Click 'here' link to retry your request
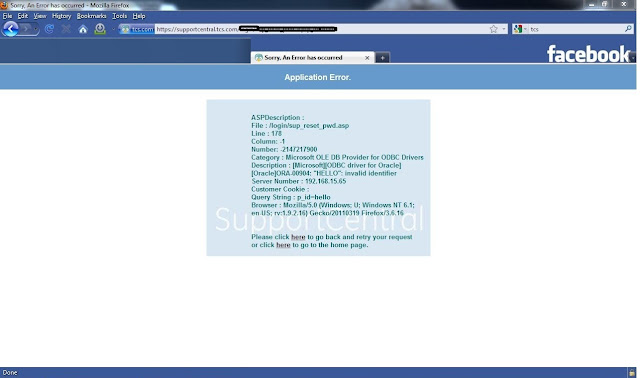 (298, 237)
